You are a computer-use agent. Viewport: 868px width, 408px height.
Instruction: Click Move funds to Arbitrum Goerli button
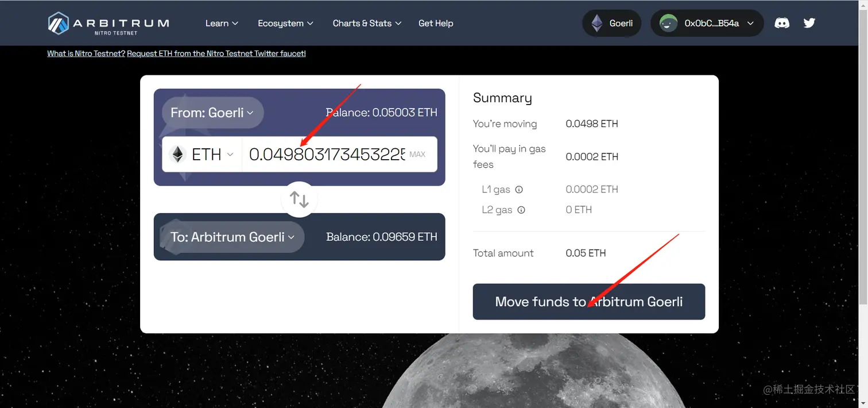[589, 302]
